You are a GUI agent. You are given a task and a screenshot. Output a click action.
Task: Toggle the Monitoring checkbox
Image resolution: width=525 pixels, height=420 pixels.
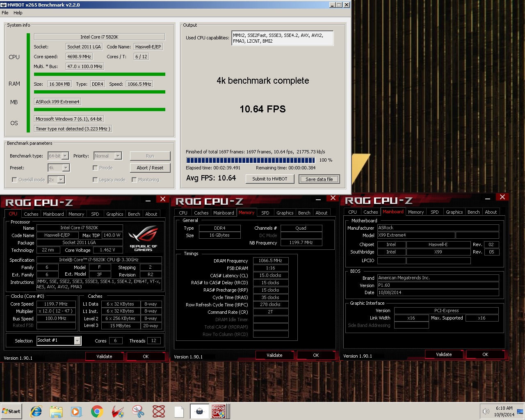pyautogui.click(x=134, y=180)
